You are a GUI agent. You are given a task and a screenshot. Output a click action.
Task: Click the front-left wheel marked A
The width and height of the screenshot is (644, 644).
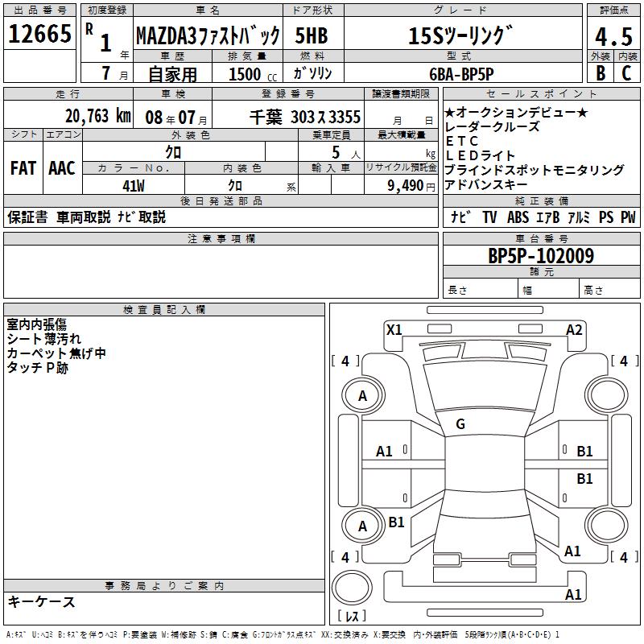(362, 395)
